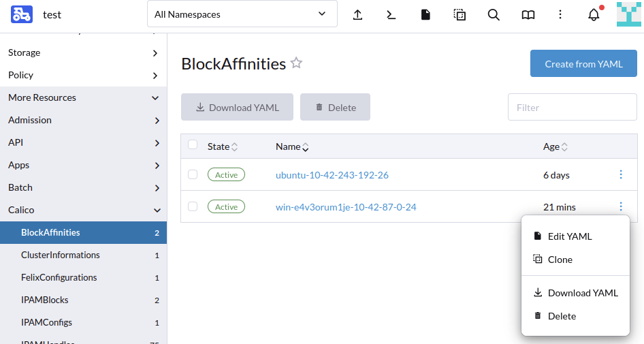Click the Download YAML toolbar button
Viewport: 644px width, 344px height.
coord(237,107)
